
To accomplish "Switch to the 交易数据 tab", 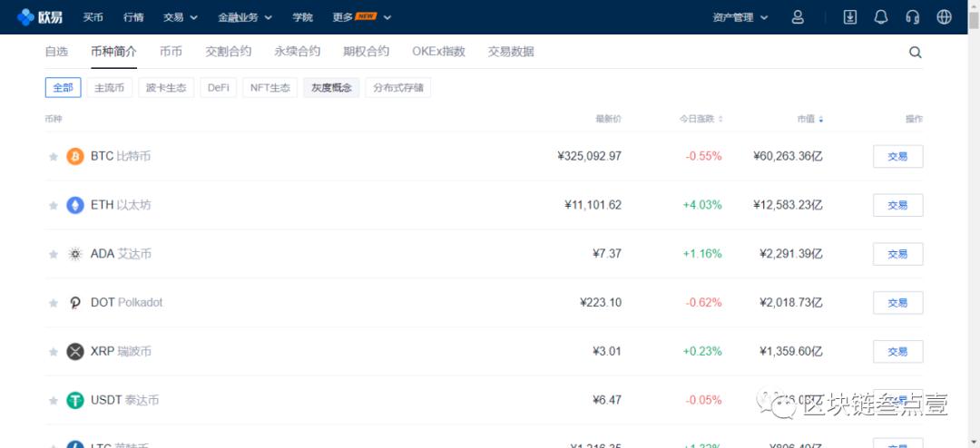I will [511, 51].
